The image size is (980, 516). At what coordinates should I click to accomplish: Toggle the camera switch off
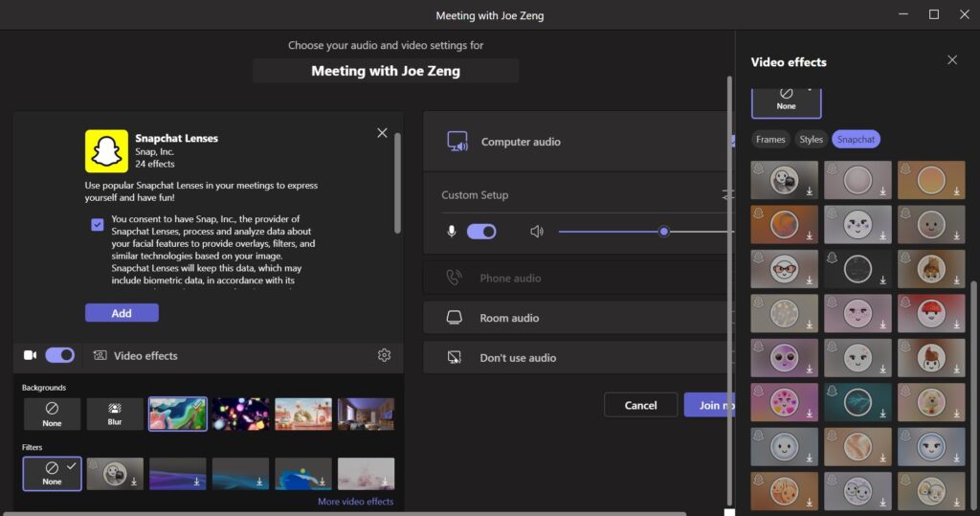pyautogui.click(x=60, y=355)
